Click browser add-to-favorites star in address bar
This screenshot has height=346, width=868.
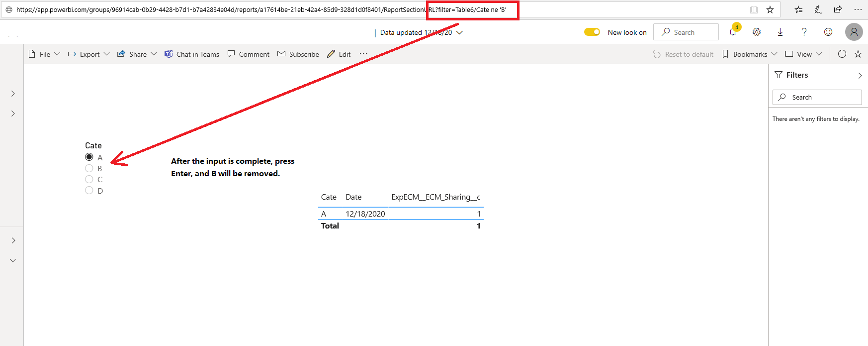click(770, 9)
